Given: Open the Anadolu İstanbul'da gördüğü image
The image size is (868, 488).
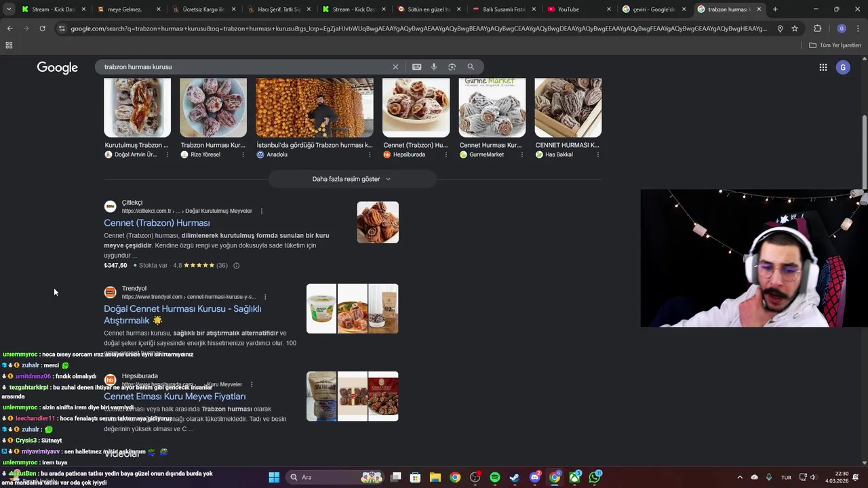Looking at the screenshot, I should click(315, 108).
